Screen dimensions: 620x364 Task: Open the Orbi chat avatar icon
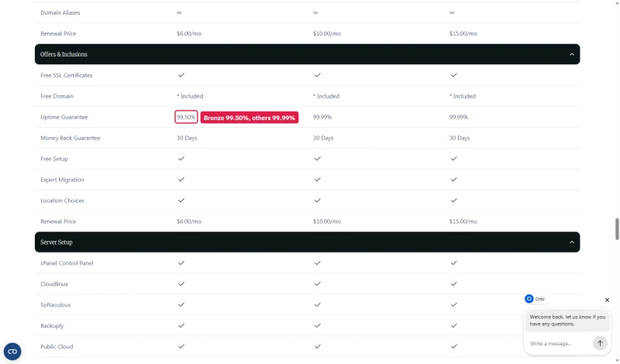pyautogui.click(x=529, y=299)
